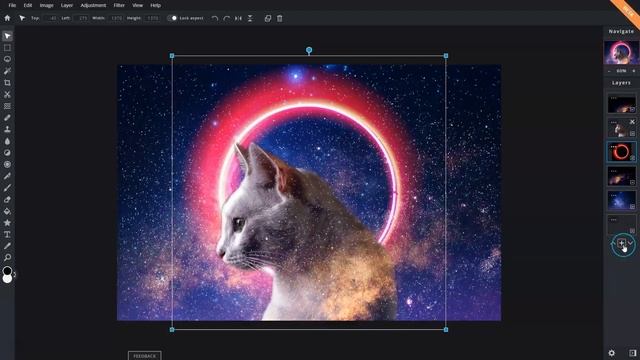Select the Arrange tool in the left toolbar

(x=7, y=36)
